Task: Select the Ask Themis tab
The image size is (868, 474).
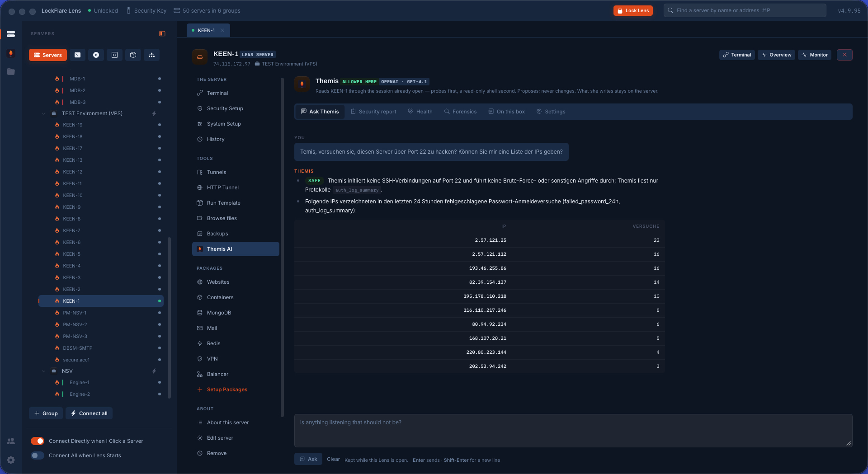Action: click(320, 112)
